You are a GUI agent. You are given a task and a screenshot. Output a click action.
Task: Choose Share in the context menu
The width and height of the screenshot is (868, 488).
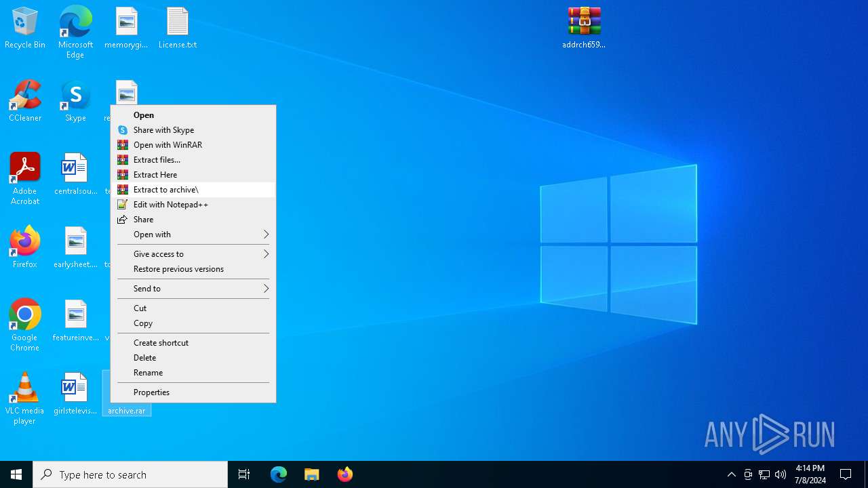(x=193, y=220)
